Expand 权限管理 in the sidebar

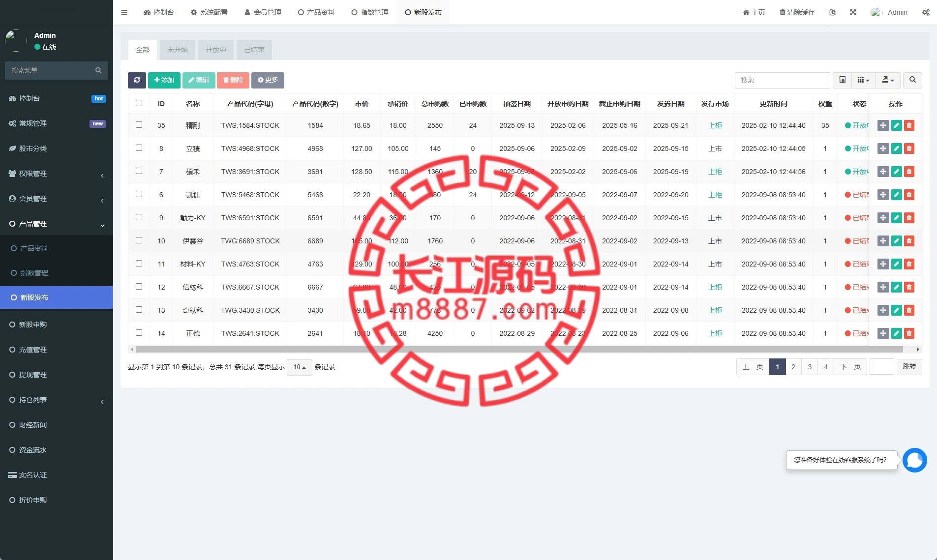(57, 174)
